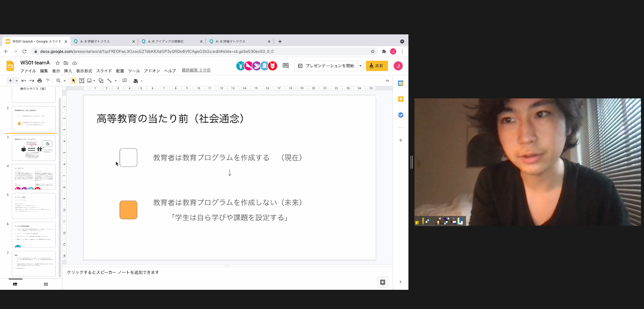Bookmark this page with address bar star
Image resolution: width=644 pixels, height=309 pixels.
click(373, 52)
